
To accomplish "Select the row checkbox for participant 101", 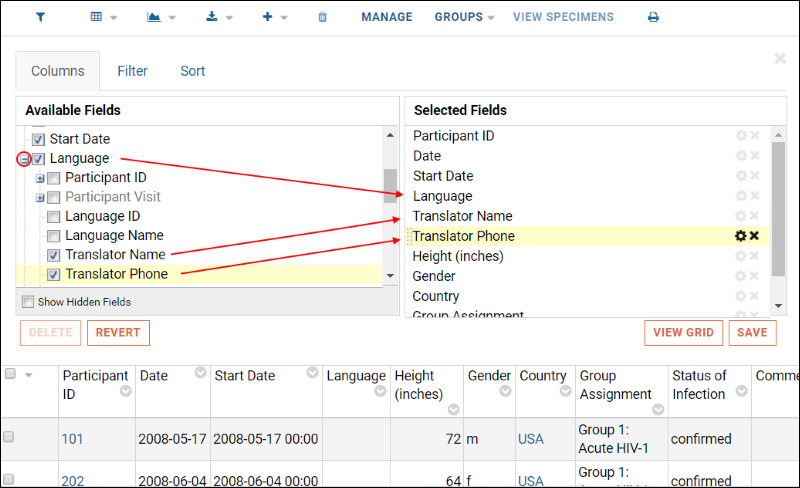I will 9,437.
